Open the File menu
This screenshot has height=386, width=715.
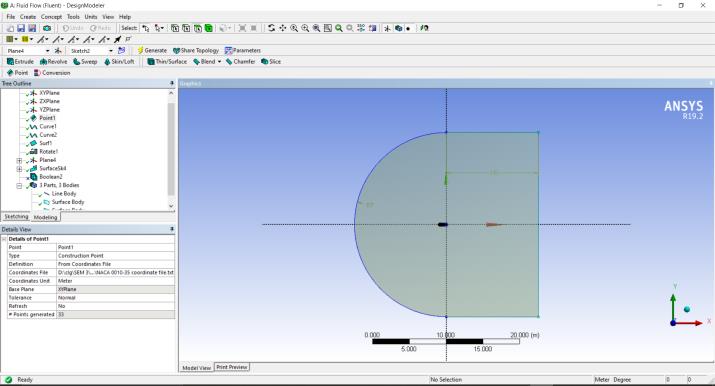tap(10, 17)
